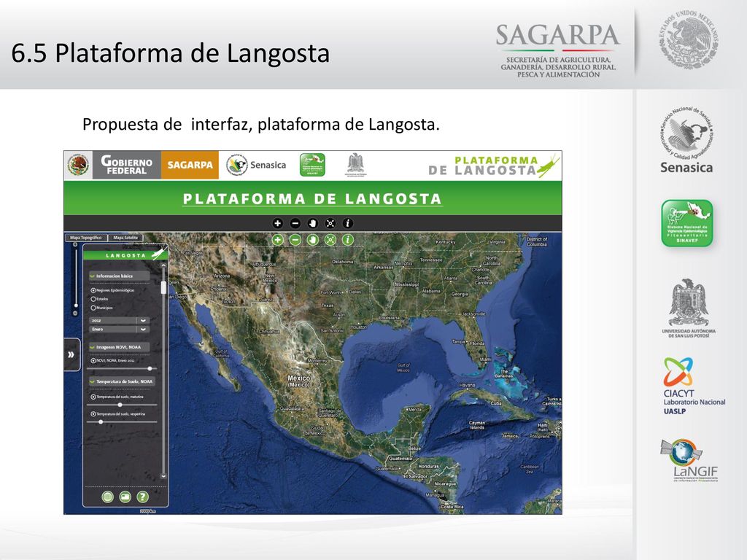Click the Mexican coat of arms in platform header
747x560 pixels.
[x=78, y=165]
